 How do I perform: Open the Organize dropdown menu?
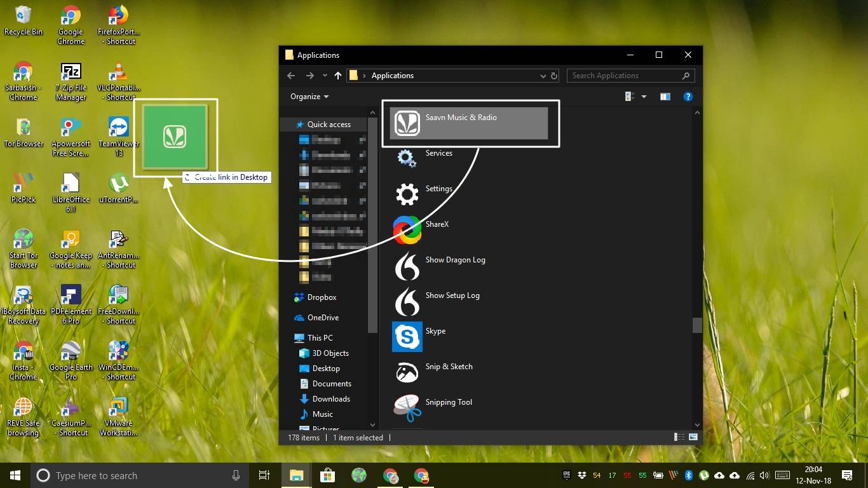[309, 97]
